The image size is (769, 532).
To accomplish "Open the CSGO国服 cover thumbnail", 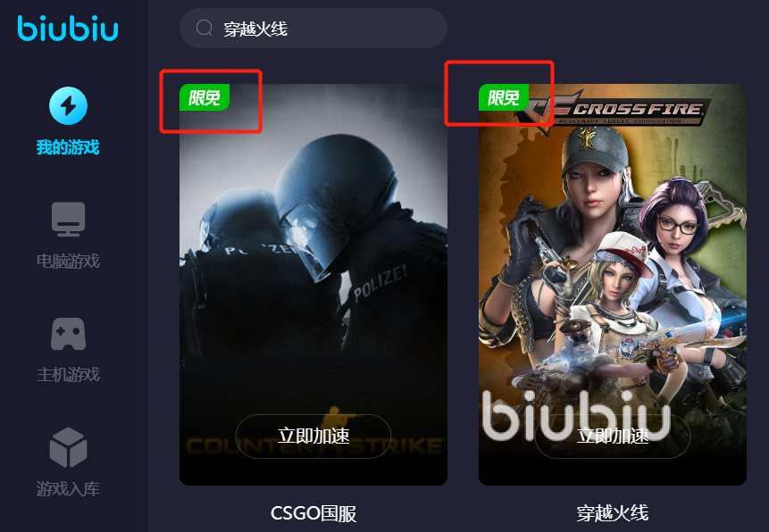I will (x=313, y=285).
